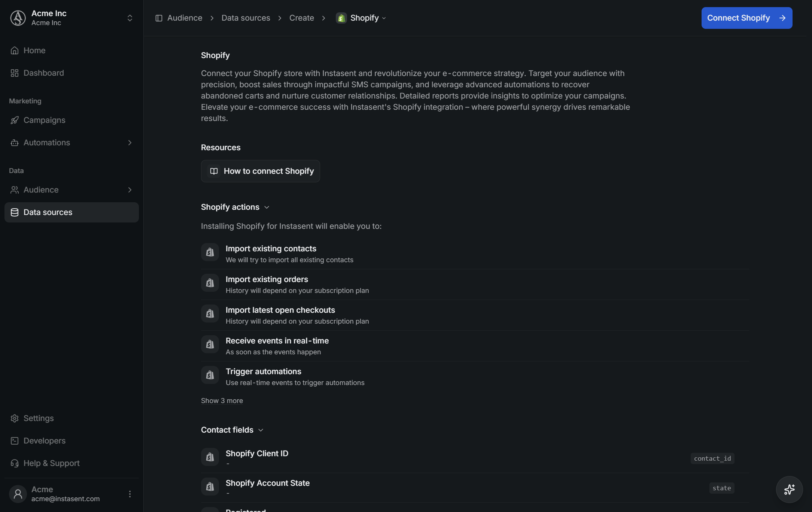The height and width of the screenshot is (512, 812).
Task: Click the sidebar toggle icon beside Audience breadcrumb
Action: pyautogui.click(x=159, y=18)
